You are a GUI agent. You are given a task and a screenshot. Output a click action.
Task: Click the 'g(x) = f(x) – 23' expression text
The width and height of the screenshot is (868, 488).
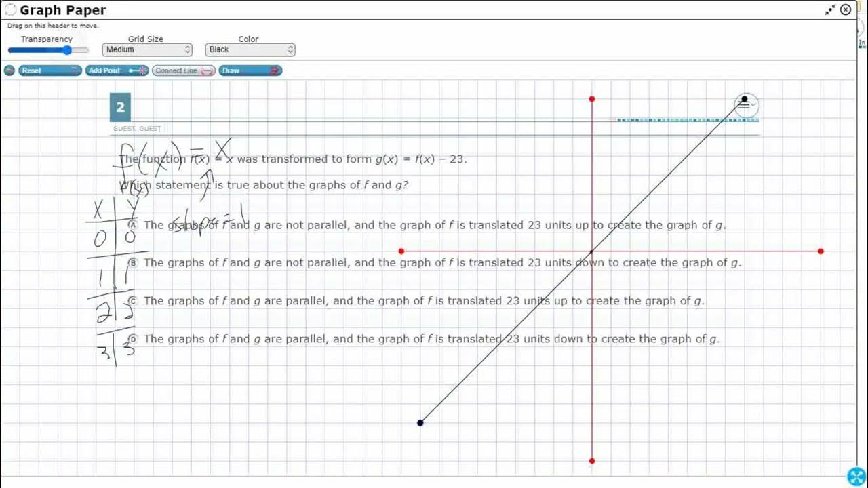pos(421,159)
